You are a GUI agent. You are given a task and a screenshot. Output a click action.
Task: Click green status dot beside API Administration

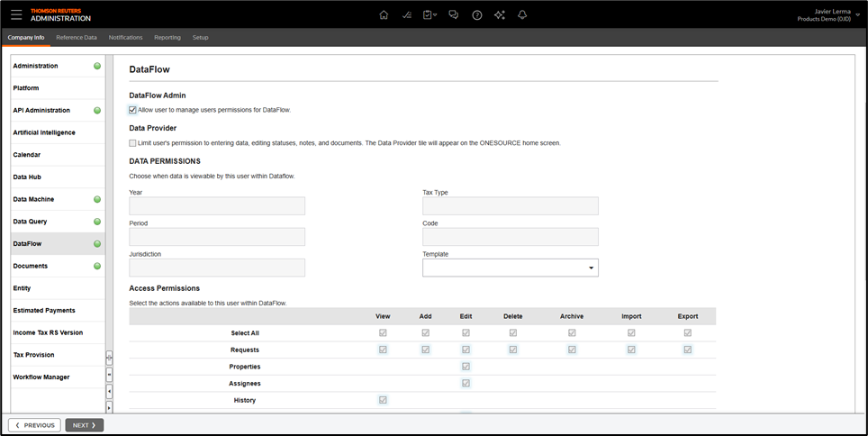tap(97, 110)
